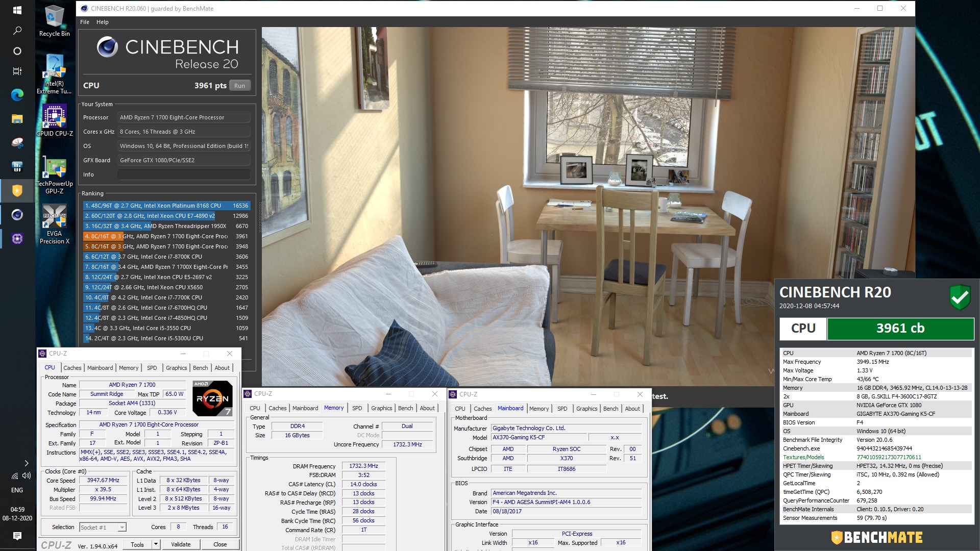Open CPUID CPU-Z desktop shortcut
The height and width of the screenshot is (551, 980).
55,120
